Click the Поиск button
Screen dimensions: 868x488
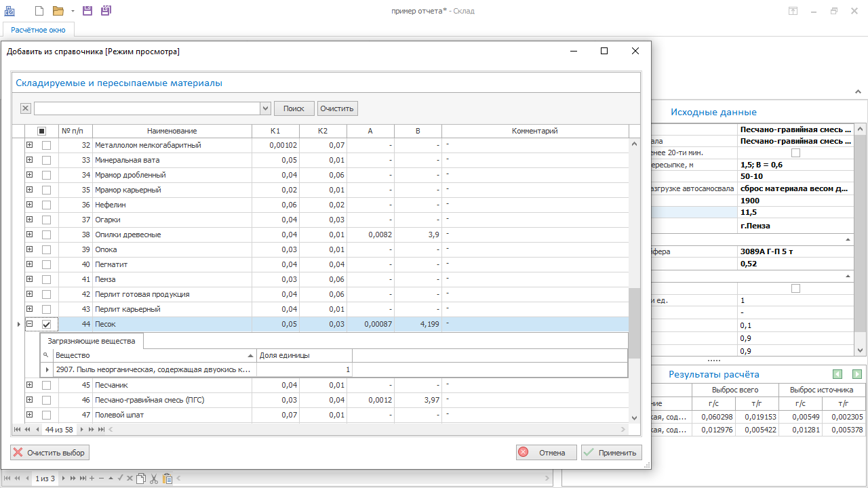coord(294,108)
